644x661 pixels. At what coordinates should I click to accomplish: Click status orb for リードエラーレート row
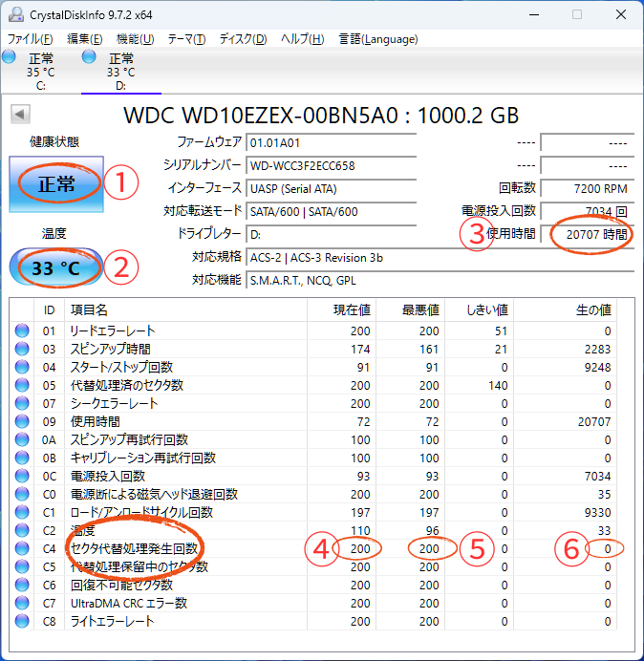[23, 330]
